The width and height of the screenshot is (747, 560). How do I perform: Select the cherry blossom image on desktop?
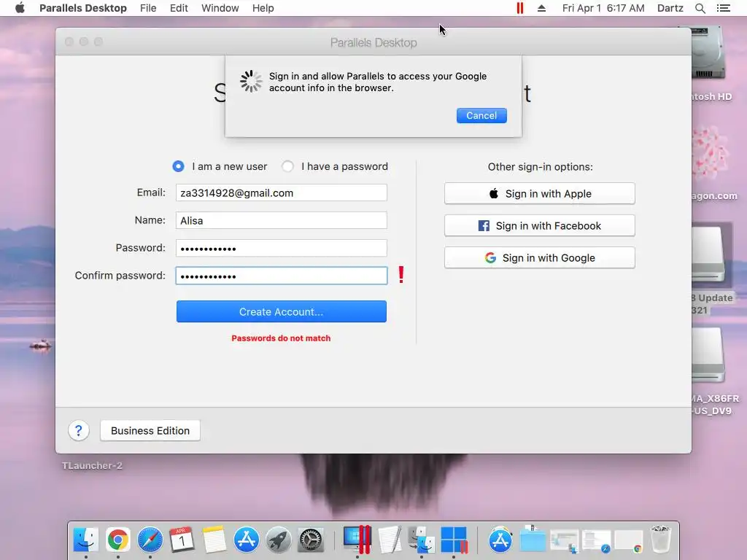[x=709, y=153]
